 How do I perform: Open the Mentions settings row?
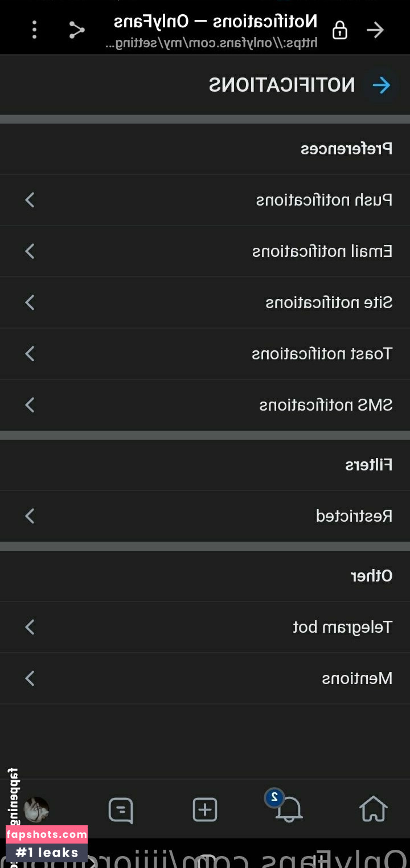coord(357,678)
